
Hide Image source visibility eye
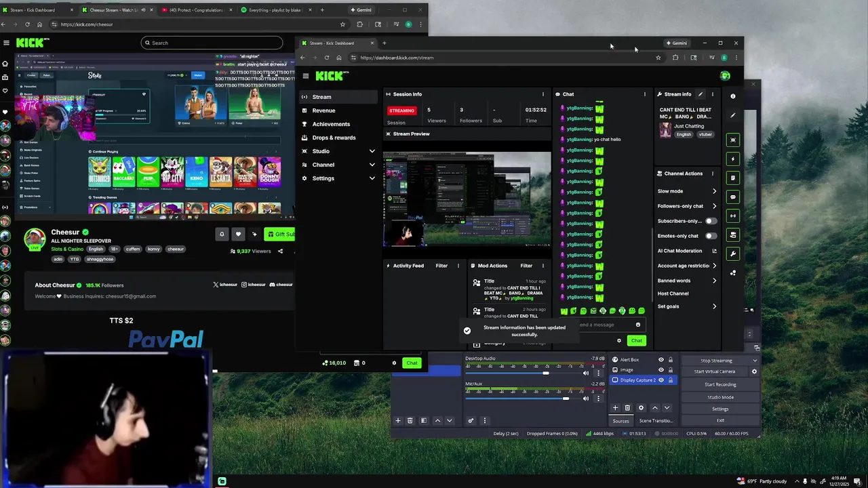coord(661,370)
